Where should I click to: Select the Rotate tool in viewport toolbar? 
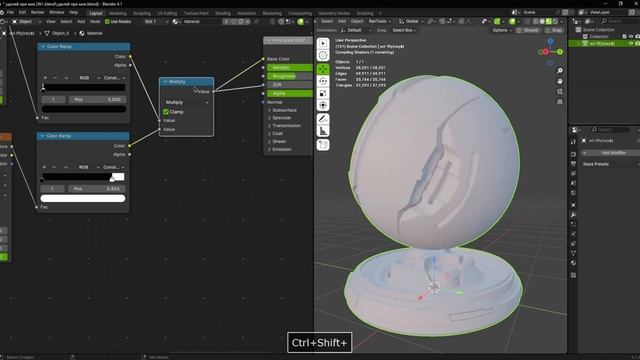pyautogui.click(x=323, y=81)
